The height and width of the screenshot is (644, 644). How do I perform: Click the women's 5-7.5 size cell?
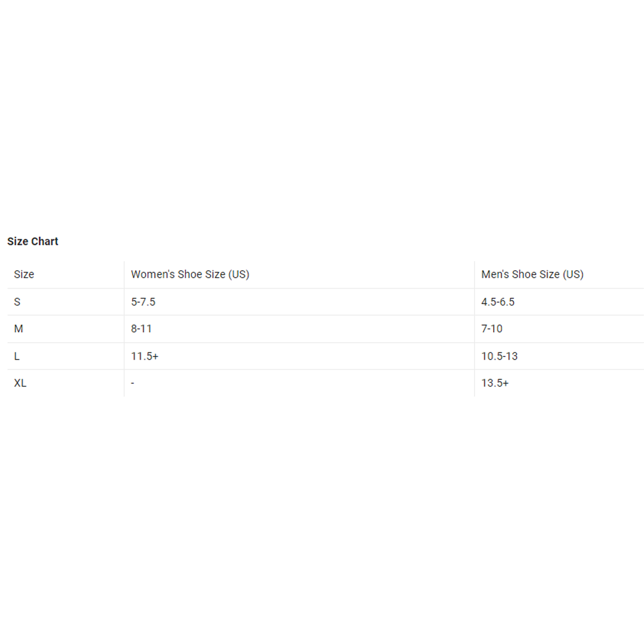click(x=143, y=302)
